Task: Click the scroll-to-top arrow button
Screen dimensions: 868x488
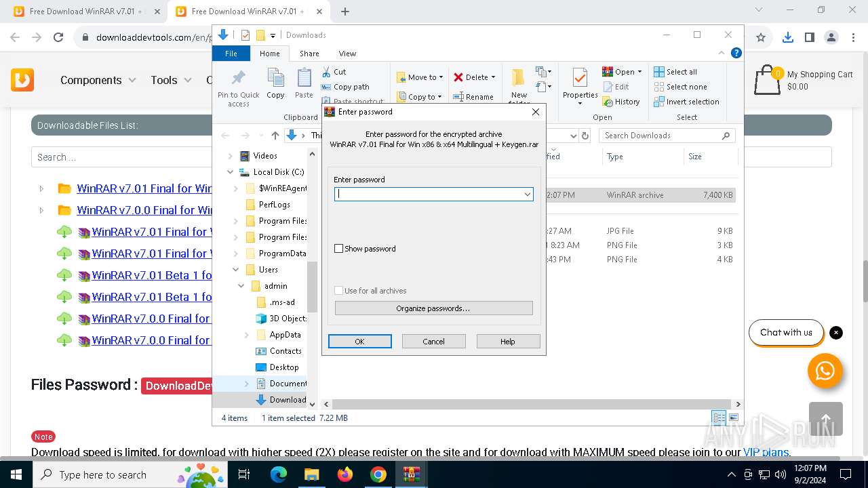Action: click(826, 418)
